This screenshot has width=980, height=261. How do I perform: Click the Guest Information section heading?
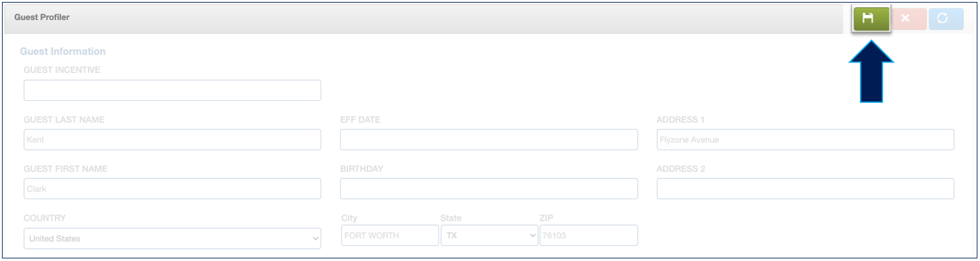pyautogui.click(x=63, y=51)
